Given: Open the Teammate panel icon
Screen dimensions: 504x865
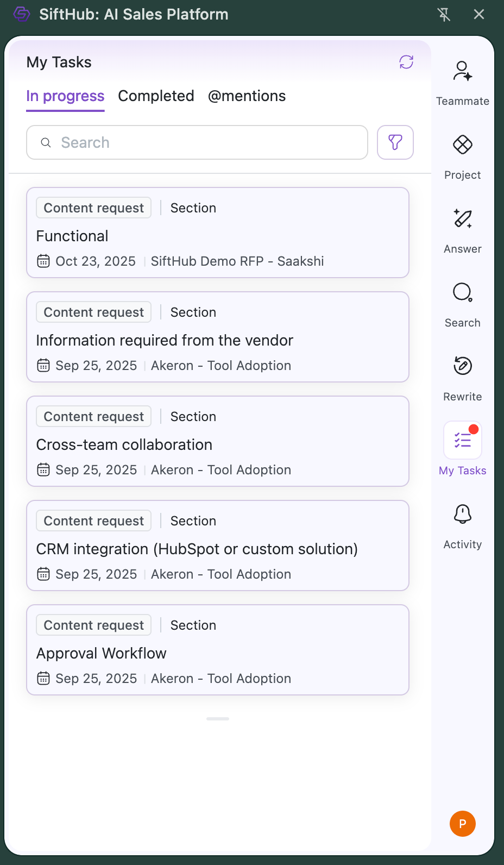Looking at the screenshot, I should [462, 72].
